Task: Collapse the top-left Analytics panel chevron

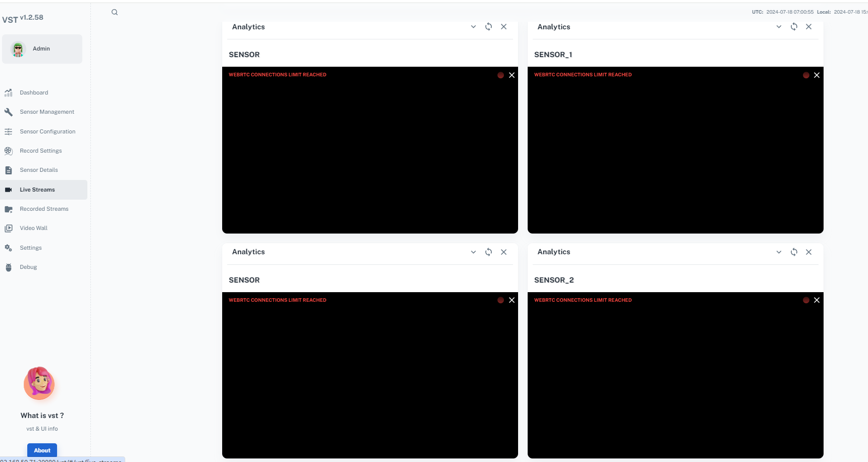Action: tap(473, 26)
